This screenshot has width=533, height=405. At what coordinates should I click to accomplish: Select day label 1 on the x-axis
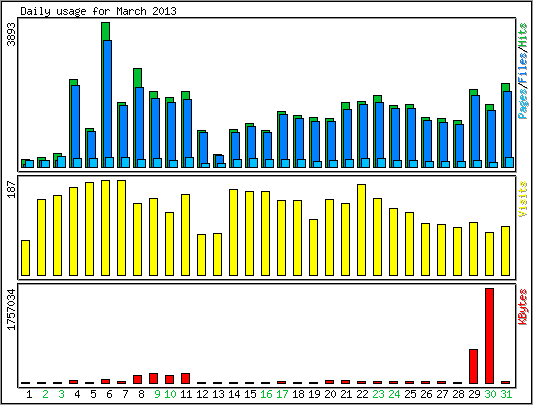tap(29, 394)
